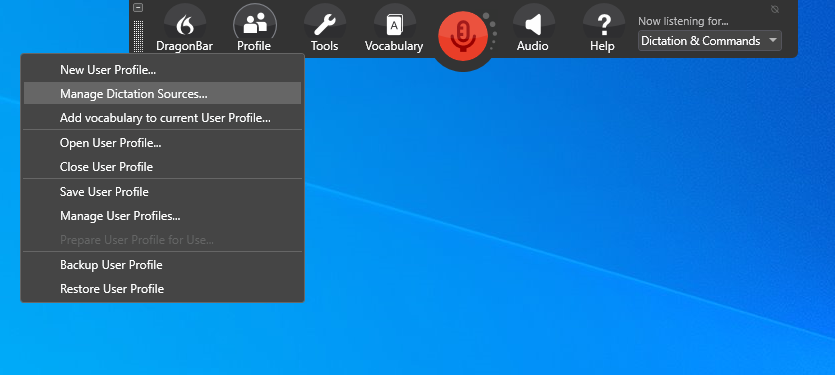Image resolution: width=835 pixels, height=375 pixels.
Task: Select Add vocabulary to current User Profile...
Action: pos(162,118)
